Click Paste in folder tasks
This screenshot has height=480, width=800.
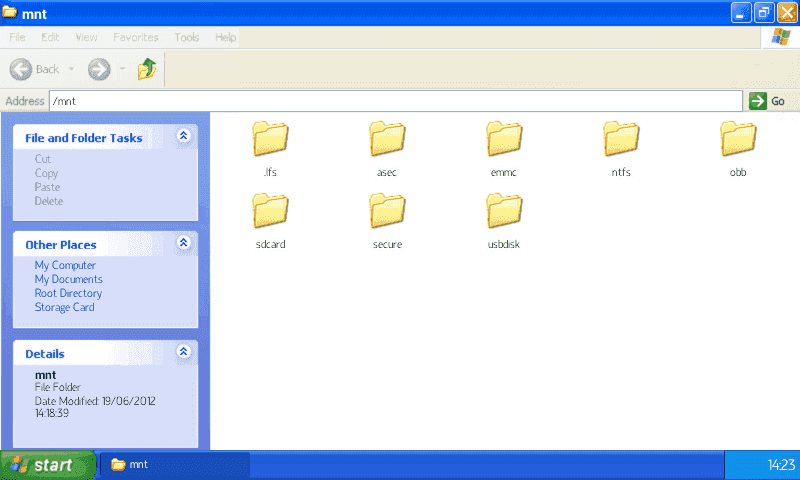(x=47, y=187)
